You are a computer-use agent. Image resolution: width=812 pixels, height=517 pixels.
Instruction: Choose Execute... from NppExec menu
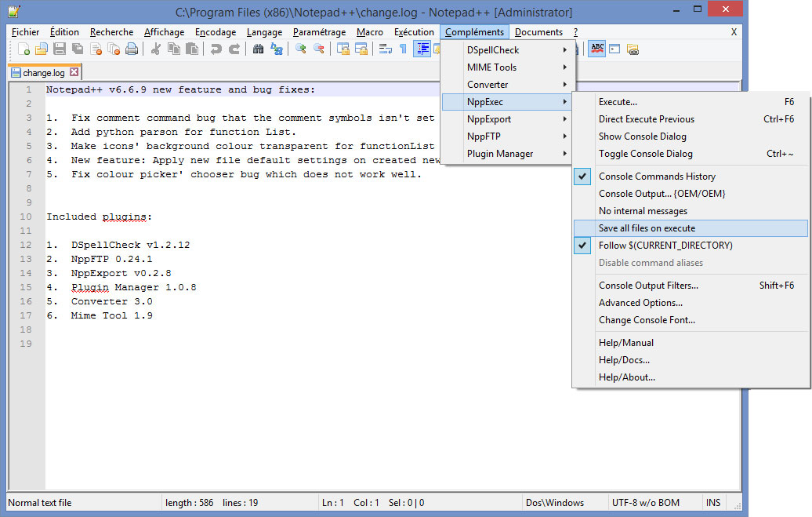click(691, 102)
